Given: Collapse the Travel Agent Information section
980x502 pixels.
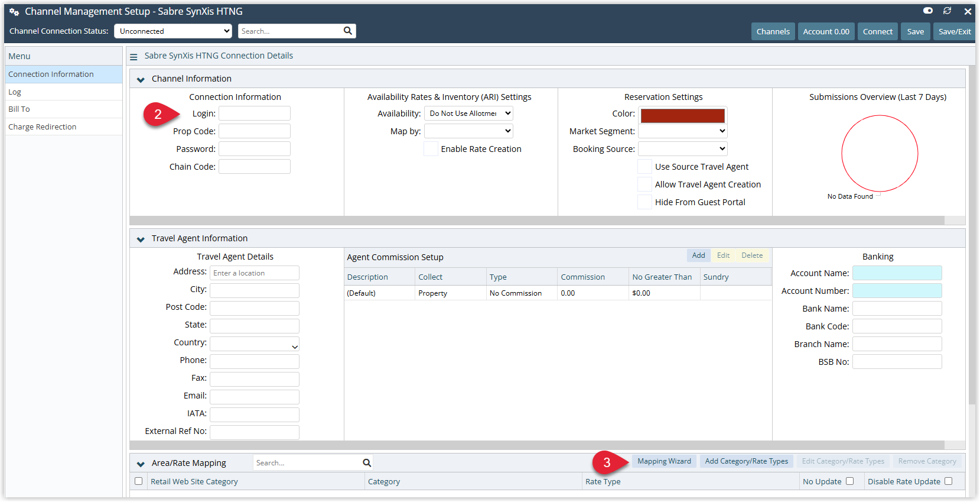Looking at the screenshot, I should click(x=141, y=239).
